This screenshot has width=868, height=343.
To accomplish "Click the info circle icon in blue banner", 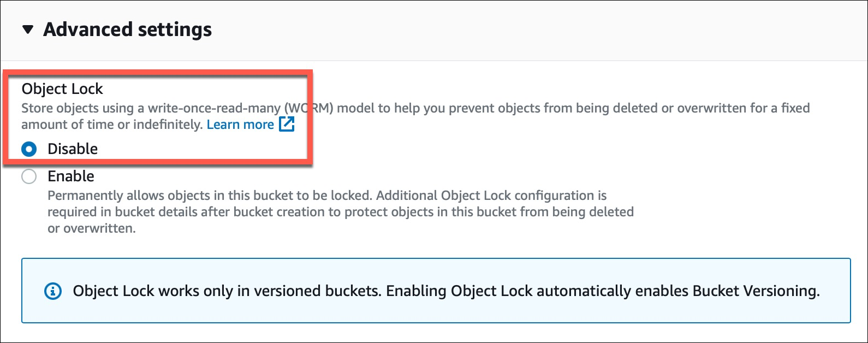I will click(x=52, y=291).
